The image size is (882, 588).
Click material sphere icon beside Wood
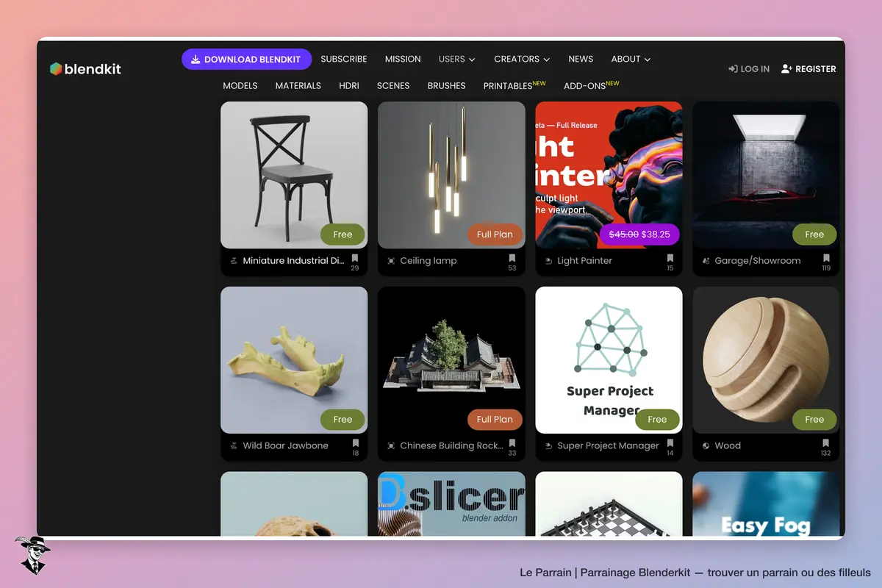pyautogui.click(x=706, y=445)
